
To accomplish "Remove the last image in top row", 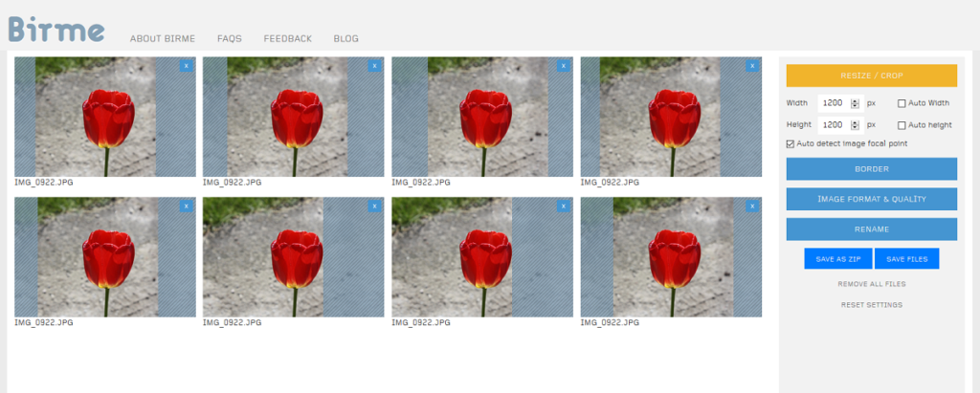I will point(752,66).
